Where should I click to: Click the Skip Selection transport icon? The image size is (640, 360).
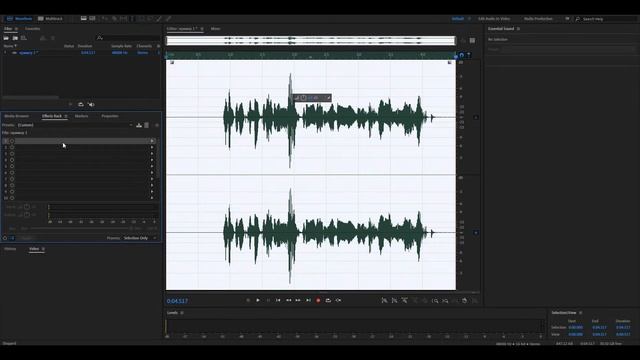(x=338, y=300)
